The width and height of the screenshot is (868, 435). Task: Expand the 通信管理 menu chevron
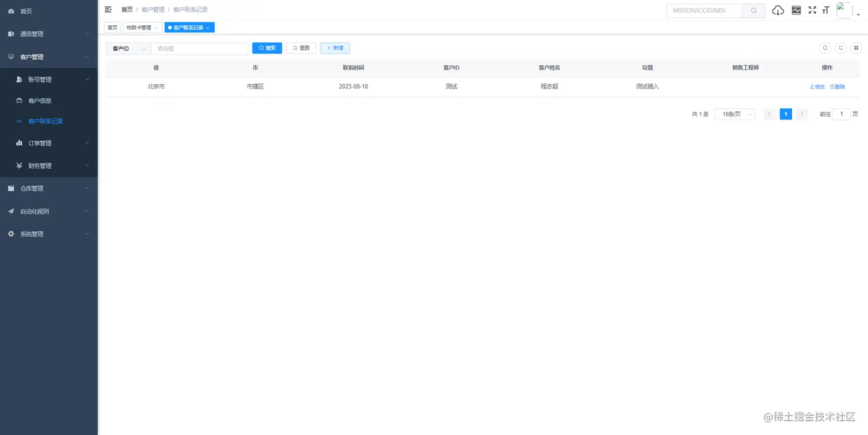[x=87, y=34]
